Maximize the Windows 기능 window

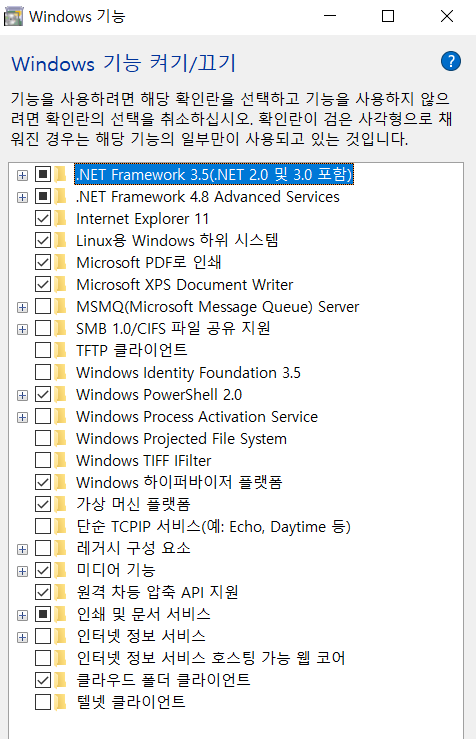click(x=388, y=16)
